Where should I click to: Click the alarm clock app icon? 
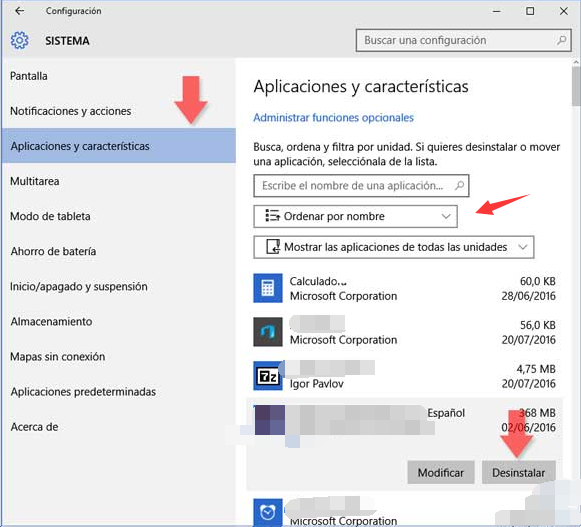(268, 513)
